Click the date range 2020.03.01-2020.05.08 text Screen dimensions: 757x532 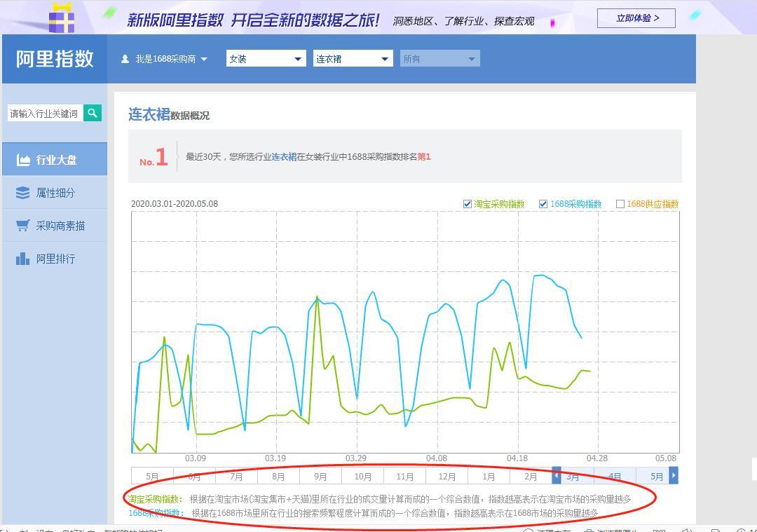175,204
